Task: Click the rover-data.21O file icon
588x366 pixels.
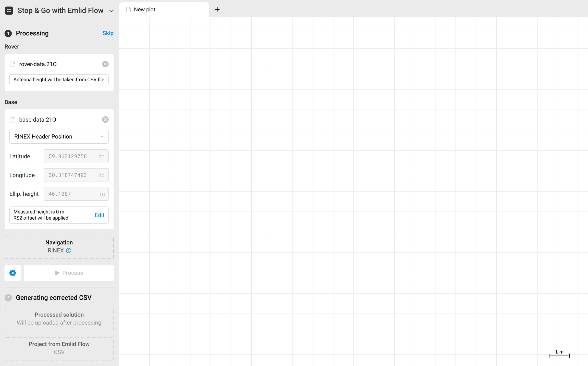Action: pos(13,64)
